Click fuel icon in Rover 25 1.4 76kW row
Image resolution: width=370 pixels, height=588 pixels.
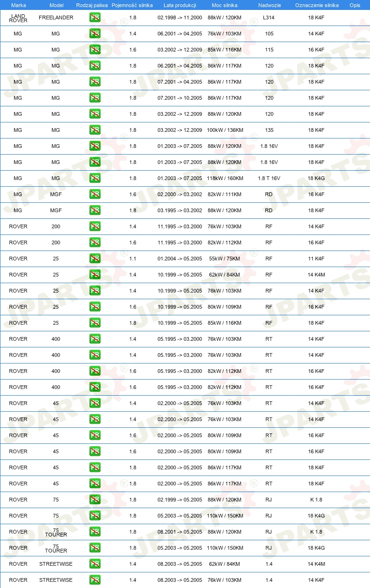[x=95, y=291]
